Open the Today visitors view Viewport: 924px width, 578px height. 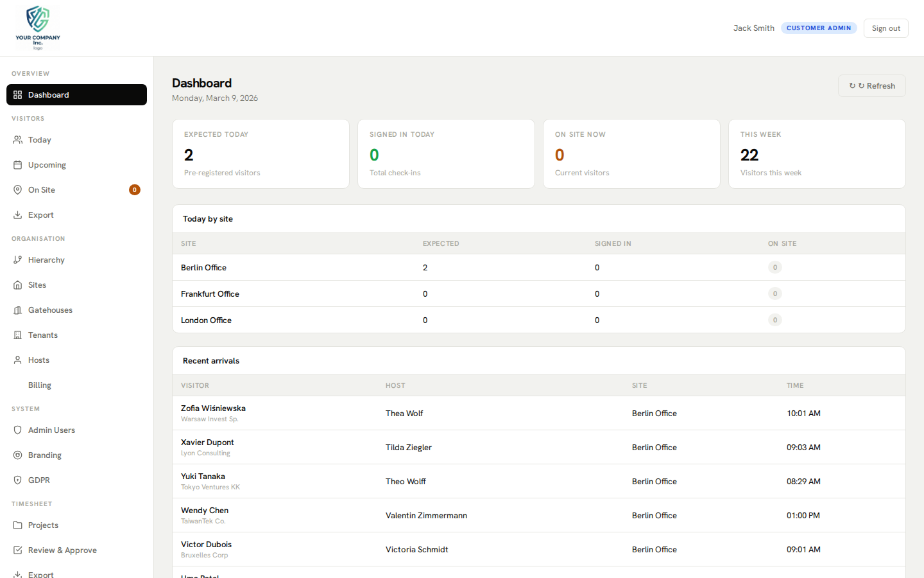[x=40, y=139]
